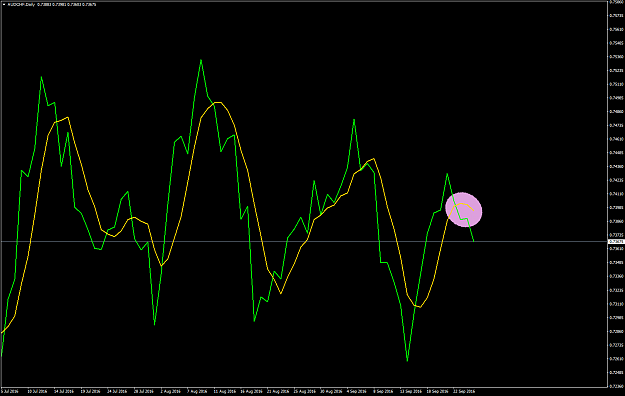
Task: Click the '22 Sep 2016' date label
Action: tap(464, 392)
